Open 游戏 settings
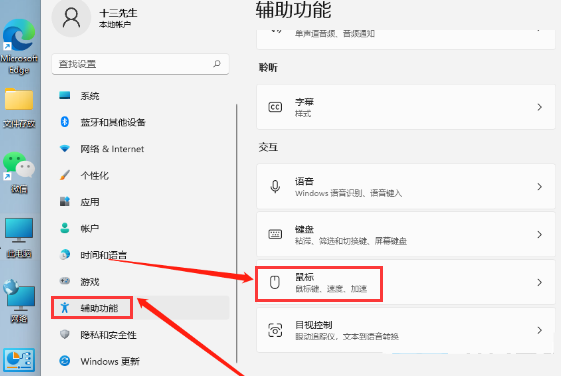The image size is (561, 376). [x=140, y=282]
